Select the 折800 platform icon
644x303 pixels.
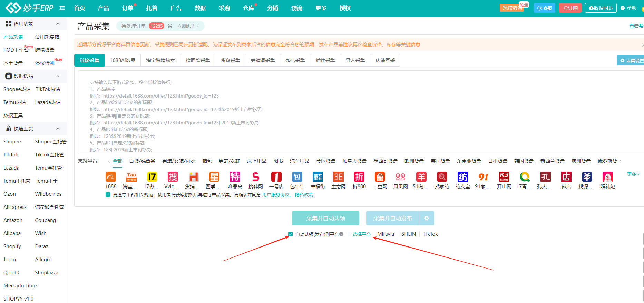tap(359, 177)
